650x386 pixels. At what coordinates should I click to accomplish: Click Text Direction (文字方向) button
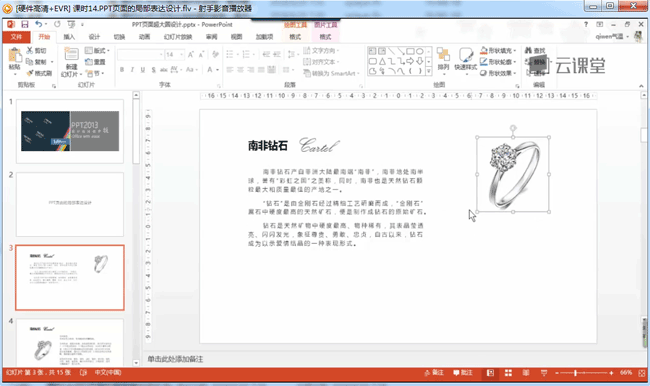(321, 51)
